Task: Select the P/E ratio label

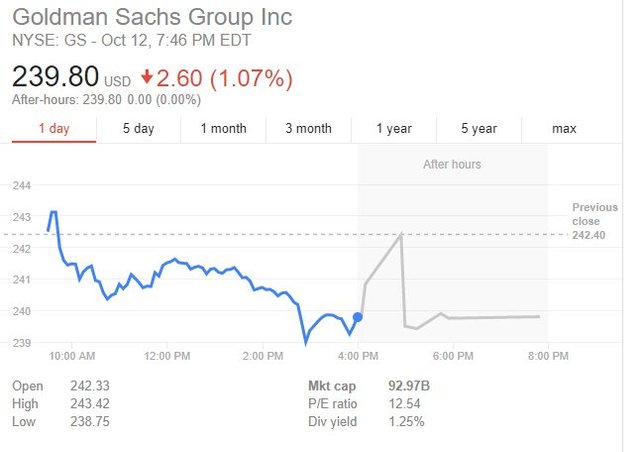Action: [x=332, y=403]
